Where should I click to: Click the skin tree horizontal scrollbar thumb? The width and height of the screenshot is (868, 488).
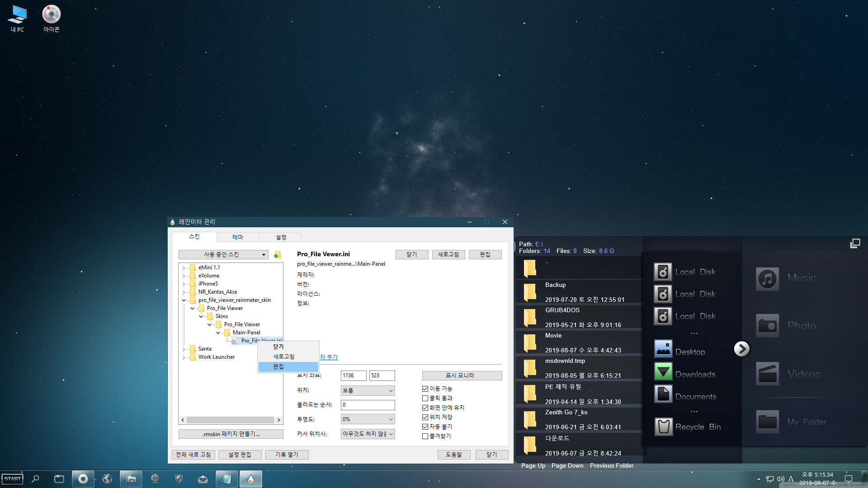tap(230, 420)
